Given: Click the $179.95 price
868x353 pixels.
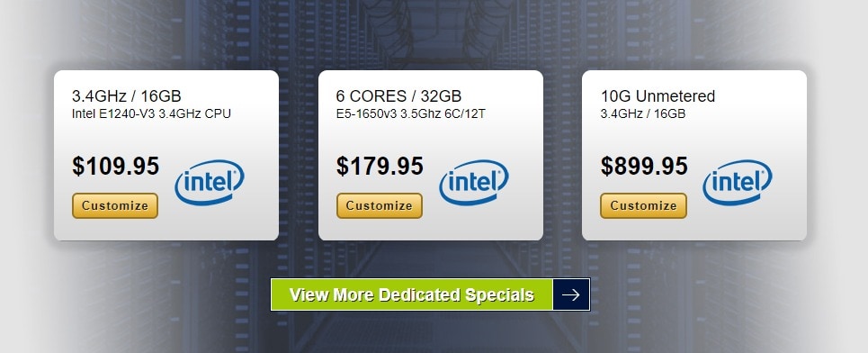Looking at the screenshot, I should [x=380, y=167].
